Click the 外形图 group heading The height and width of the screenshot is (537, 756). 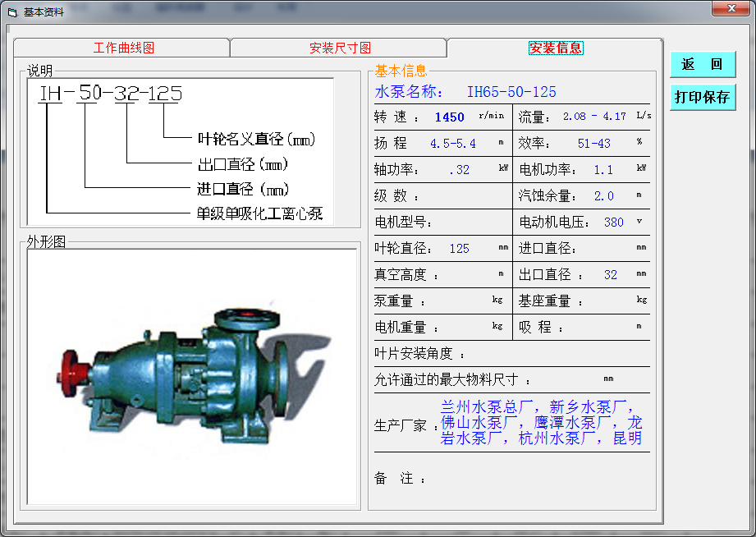click(x=46, y=241)
